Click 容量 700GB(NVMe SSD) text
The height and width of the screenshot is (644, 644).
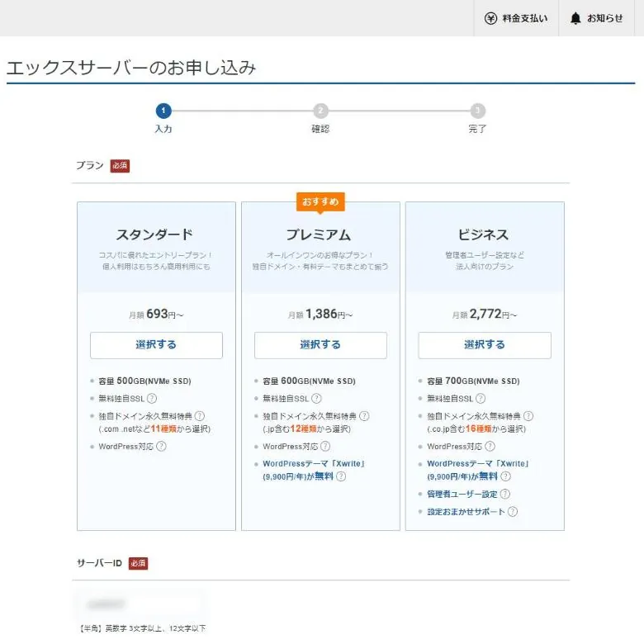(x=474, y=381)
